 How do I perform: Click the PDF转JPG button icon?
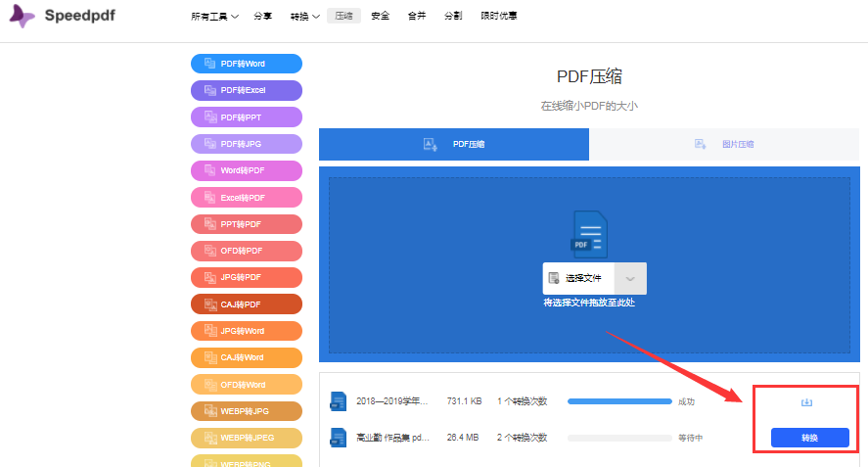pos(209,144)
